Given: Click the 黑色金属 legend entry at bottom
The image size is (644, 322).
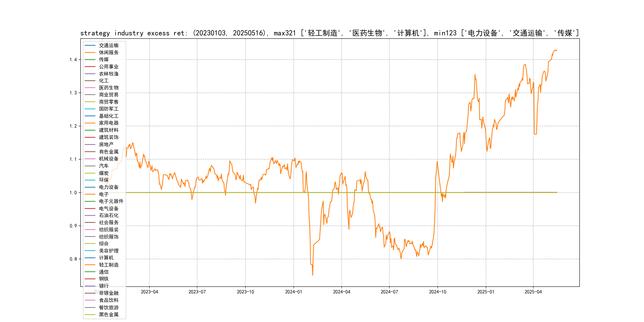Looking at the screenshot, I should point(109,314).
